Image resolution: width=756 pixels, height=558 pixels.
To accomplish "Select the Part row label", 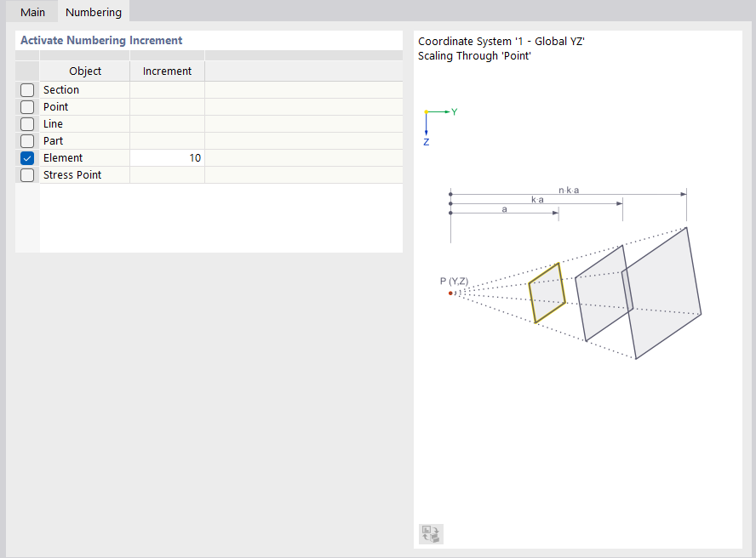I will click(x=53, y=141).
